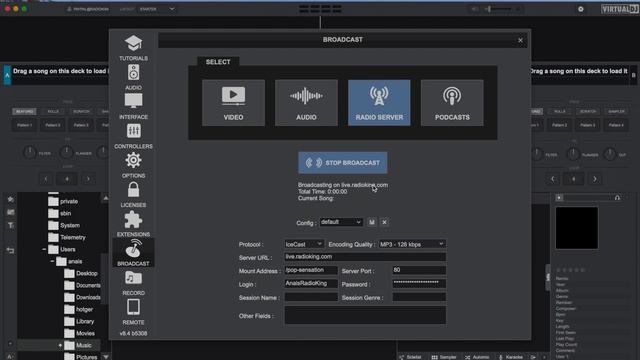Select the Downloads folder in tree

coord(82,298)
